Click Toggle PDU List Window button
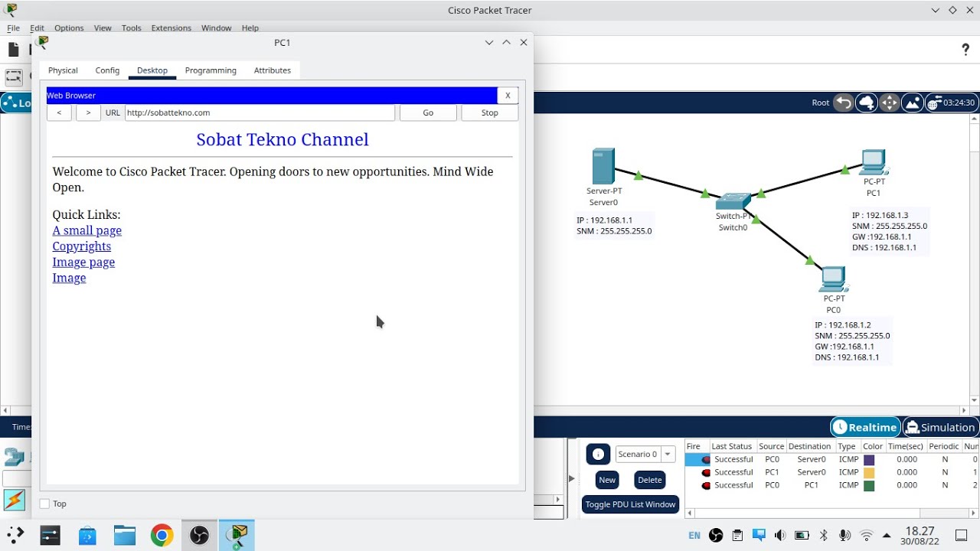 click(630, 504)
